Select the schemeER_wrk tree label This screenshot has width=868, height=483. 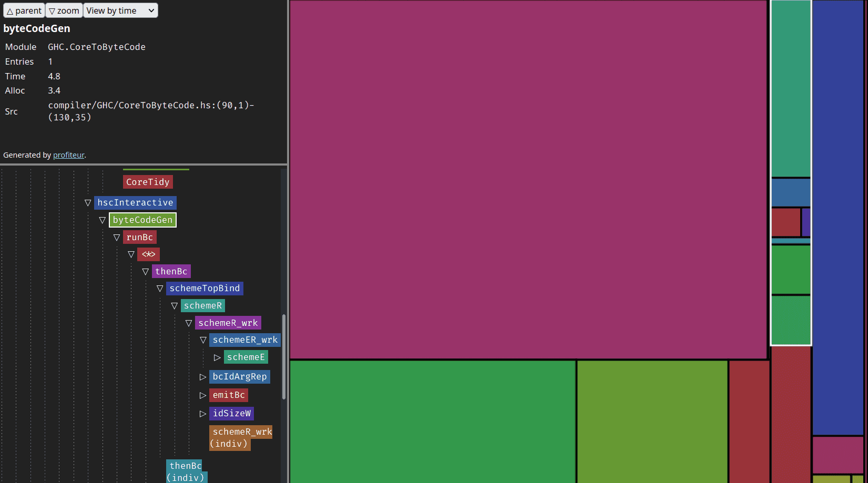pos(245,340)
